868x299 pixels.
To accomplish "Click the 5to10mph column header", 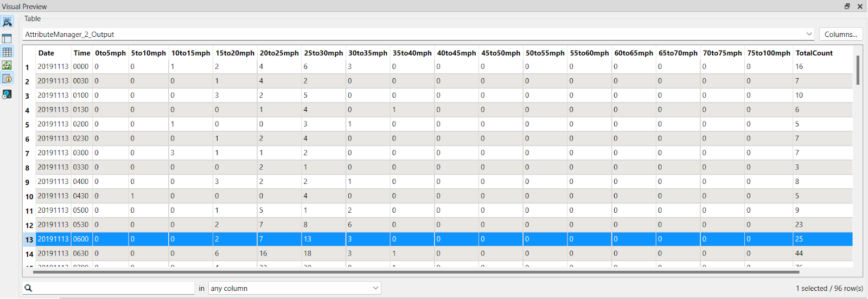I will [148, 53].
